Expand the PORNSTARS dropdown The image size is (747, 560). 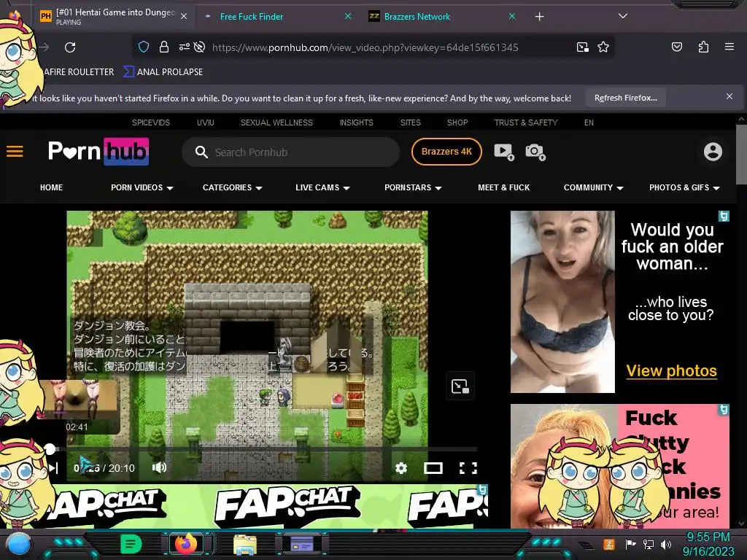click(x=413, y=187)
